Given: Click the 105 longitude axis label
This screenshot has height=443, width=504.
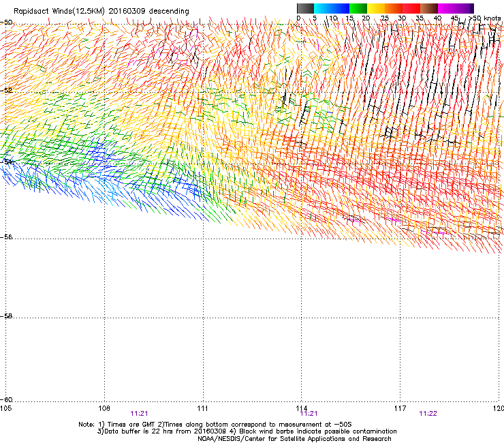Looking at the screenshot, I should [x=5, y=408].
